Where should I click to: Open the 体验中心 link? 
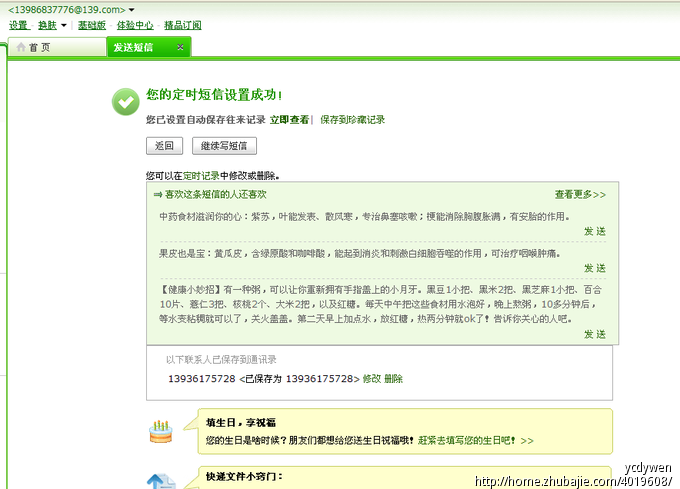(135, 25)
